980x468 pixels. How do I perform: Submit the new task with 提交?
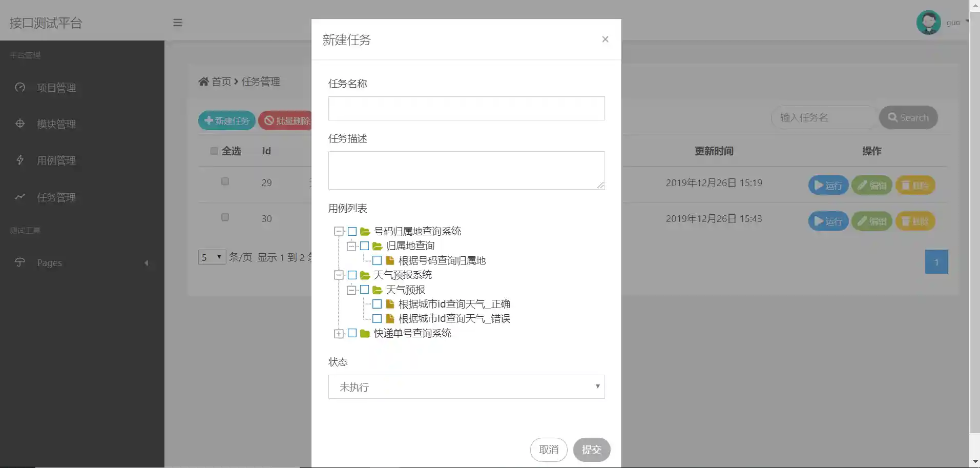point(592,450)
